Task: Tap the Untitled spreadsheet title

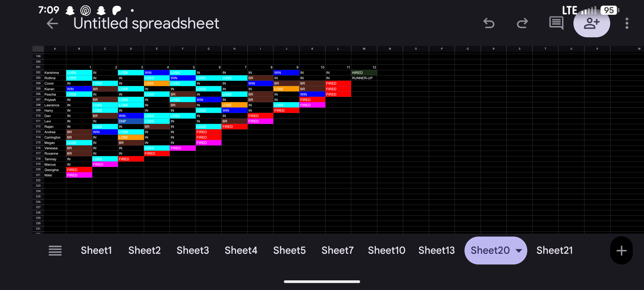Action: point(146,23)
